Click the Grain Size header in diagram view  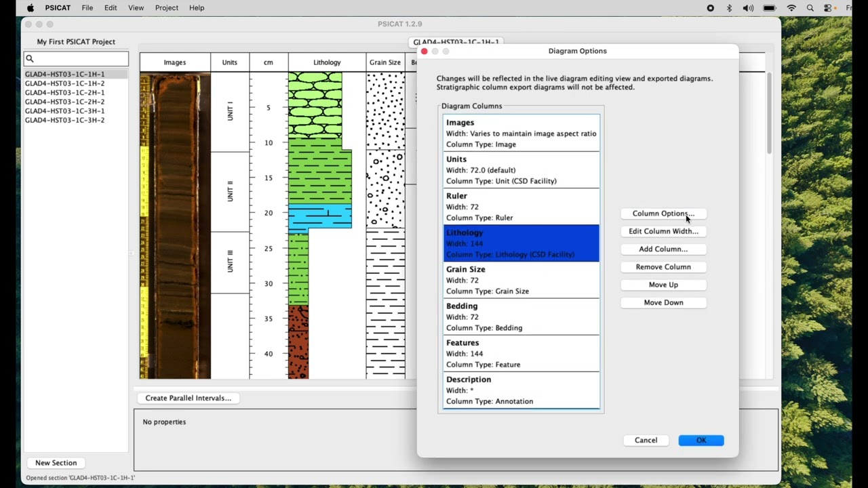pos(385,62)
